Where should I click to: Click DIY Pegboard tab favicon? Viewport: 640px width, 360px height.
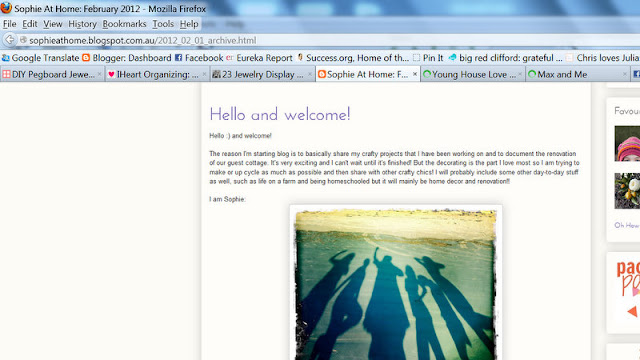click(x=6, y=74)
